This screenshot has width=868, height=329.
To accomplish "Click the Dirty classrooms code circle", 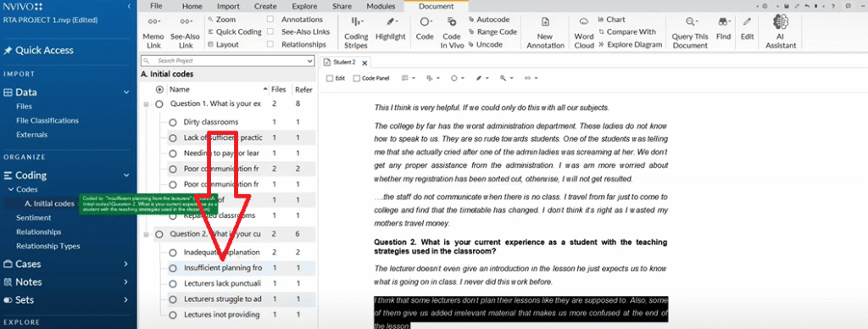I will [x=173, y=122].
